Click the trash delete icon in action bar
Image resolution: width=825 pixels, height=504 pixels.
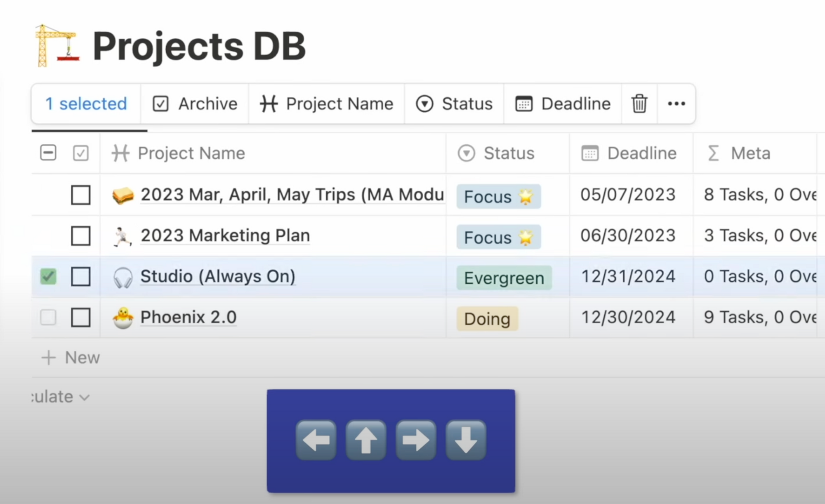click(x=639, y=104)
